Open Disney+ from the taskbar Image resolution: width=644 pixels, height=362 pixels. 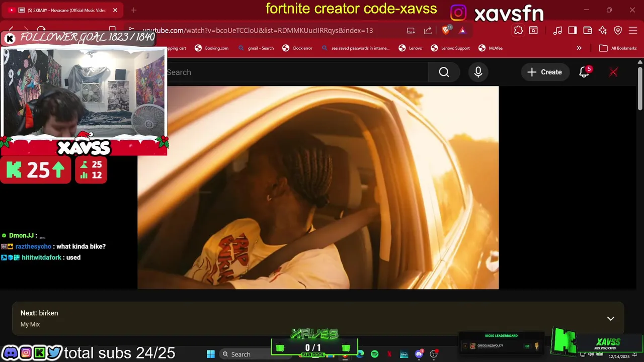tap(404, 354)
